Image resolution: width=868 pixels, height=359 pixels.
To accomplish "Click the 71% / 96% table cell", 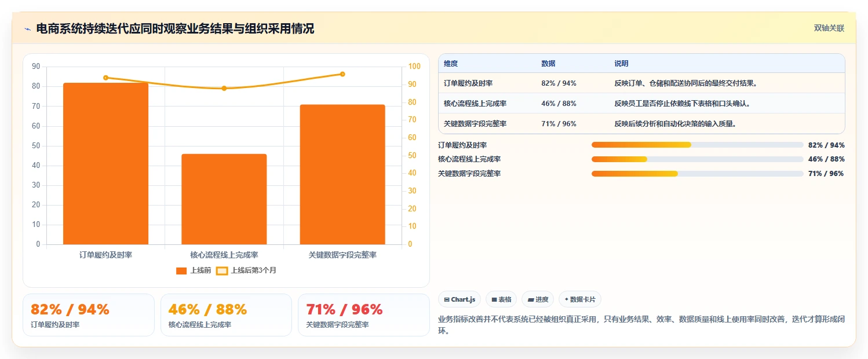I will [x=559, y=124].
